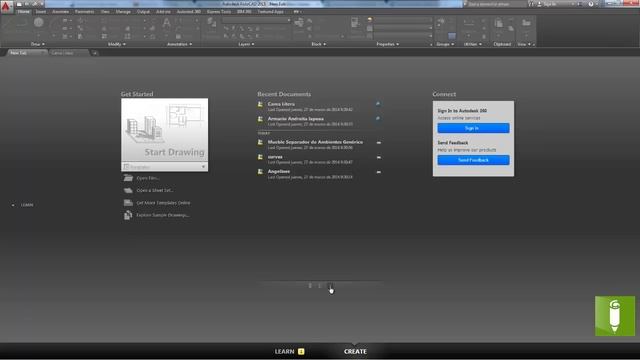Click the large icon in the View panel
The image size is (640, 360).
point(526,23)
